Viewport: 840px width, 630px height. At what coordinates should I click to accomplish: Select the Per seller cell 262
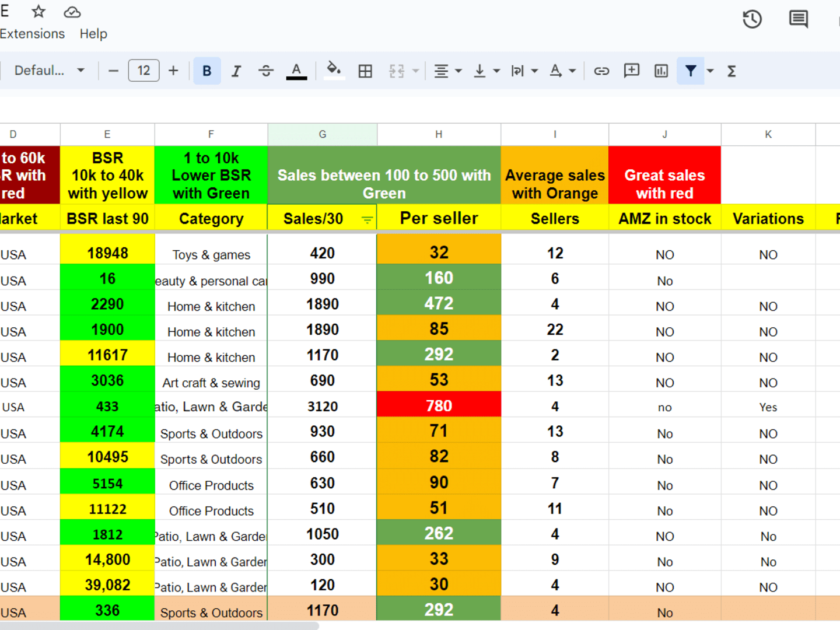click(439, 533)
